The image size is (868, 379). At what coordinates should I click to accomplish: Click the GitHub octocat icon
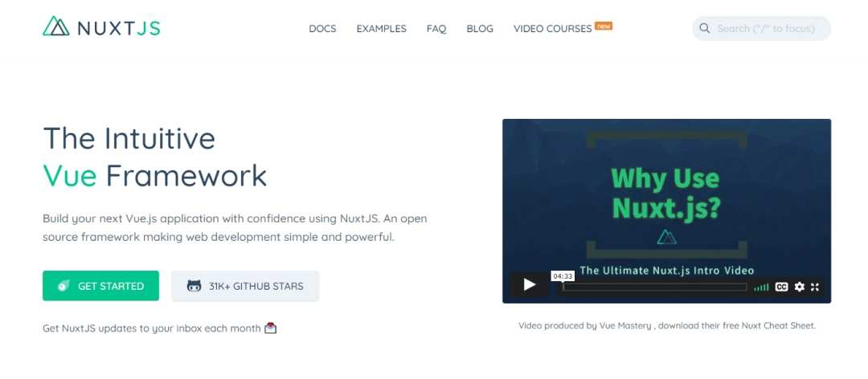tap(194, 286)
